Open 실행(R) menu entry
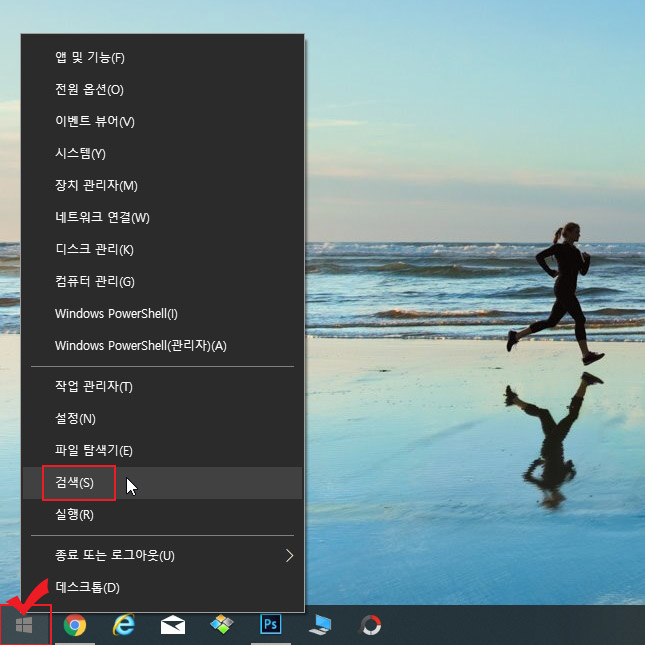 point(162,515)
